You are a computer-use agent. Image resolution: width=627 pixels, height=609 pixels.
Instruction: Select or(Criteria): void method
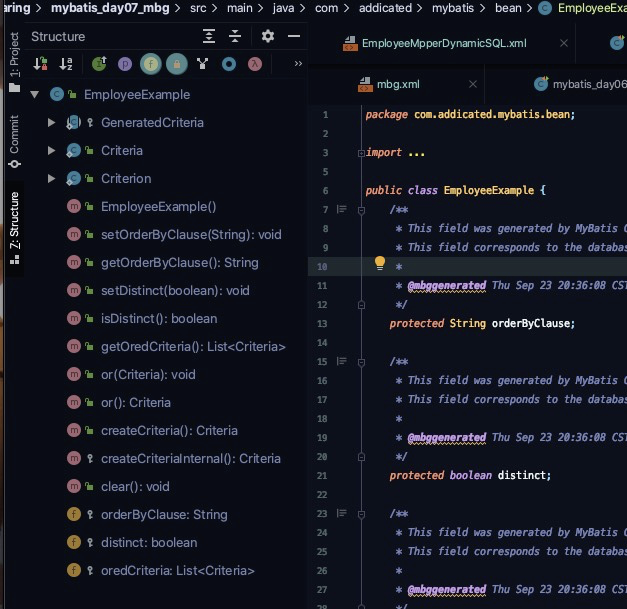click(x=148, y=375)
